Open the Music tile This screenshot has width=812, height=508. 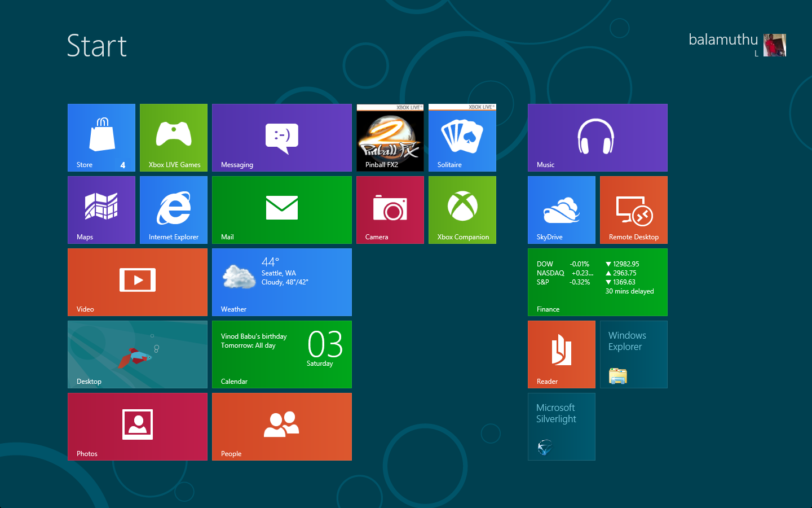coord(598,138)
